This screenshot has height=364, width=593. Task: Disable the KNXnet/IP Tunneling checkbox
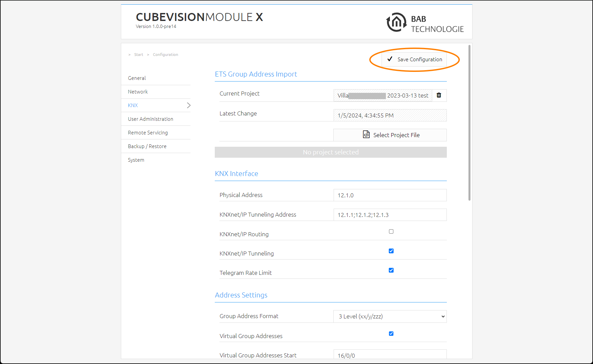pos(391,251)
